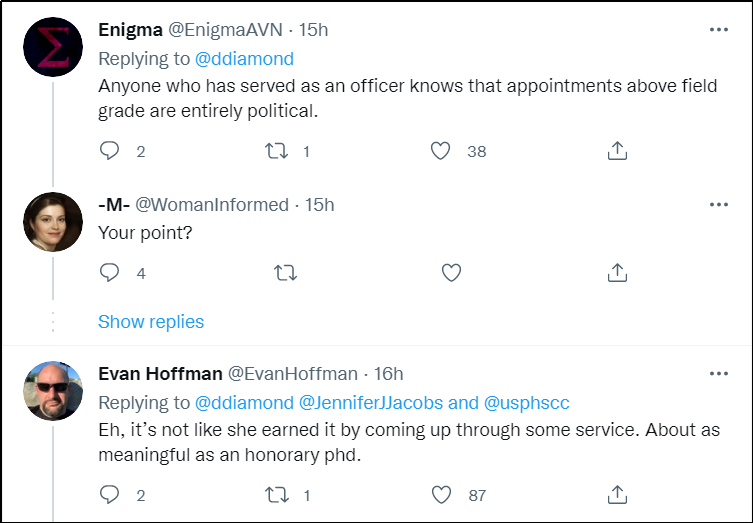Open more options on Evan Hoffman's tweet
This screenshot has height=523, width=753.
(718, 374)
